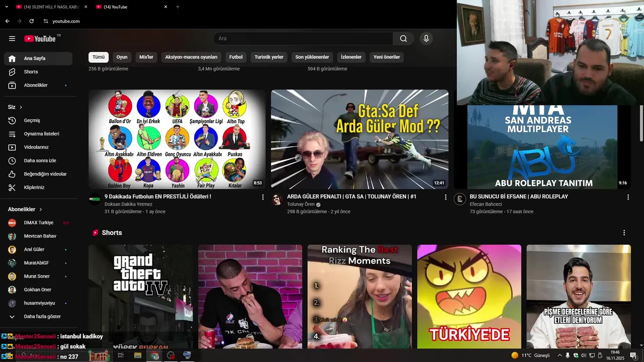Select the Yeni öneriler chip
Screen dimensions: 644x362
(387, 57)
